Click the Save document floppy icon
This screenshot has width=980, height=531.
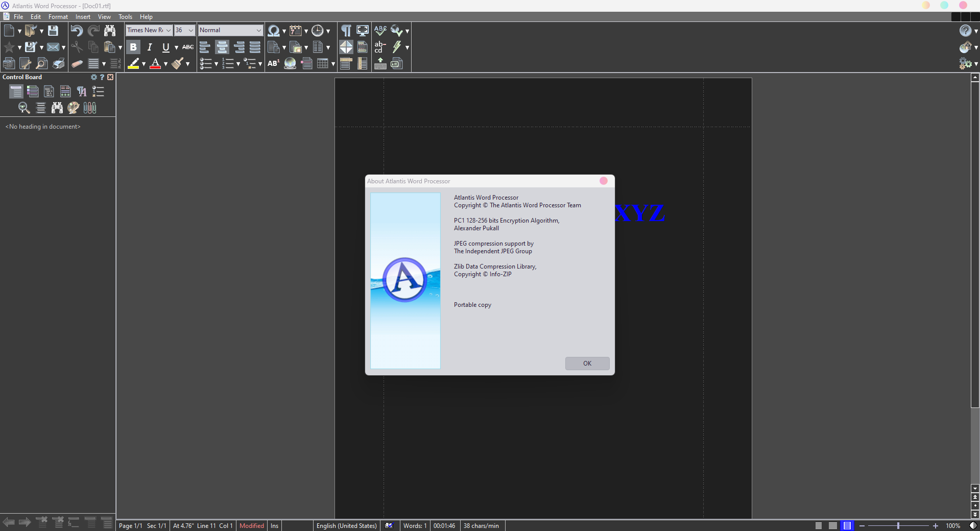(x=53, y=31)
